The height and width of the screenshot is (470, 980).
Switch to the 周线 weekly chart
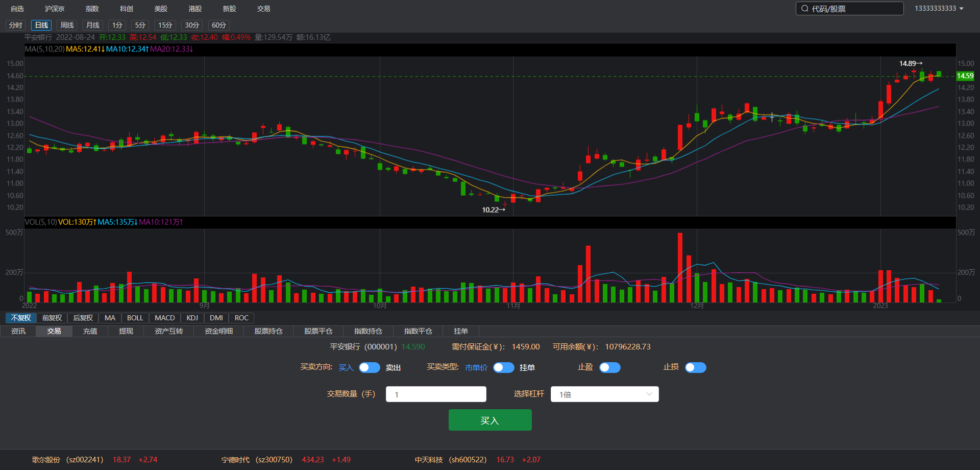[x=67, y=25]
